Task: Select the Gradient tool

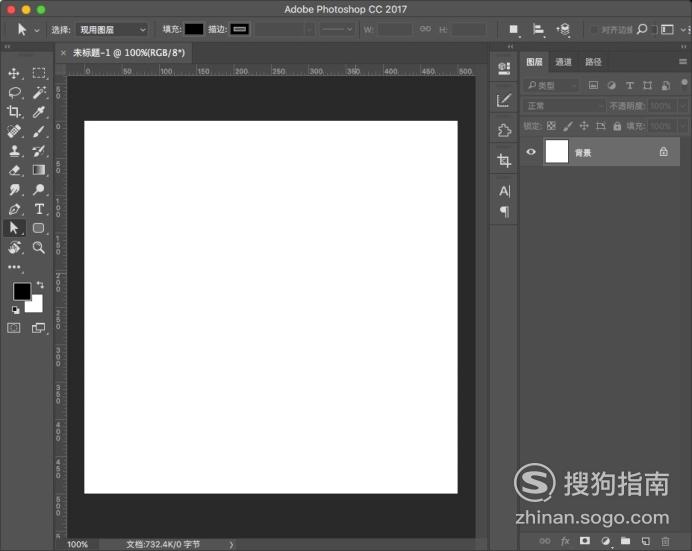Action: (x=39, y=170)
